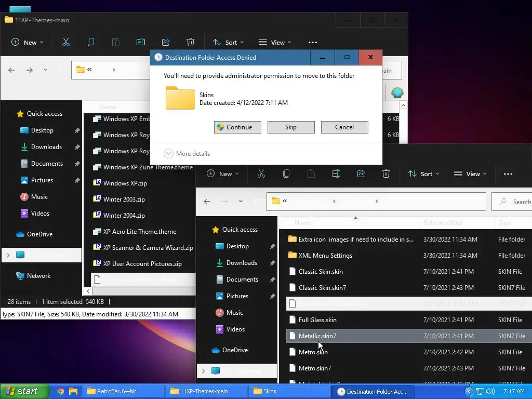Switch to Destination Folder Acc... taskbar button
This screenshot has height=399, width=532.
pos(373,391)
